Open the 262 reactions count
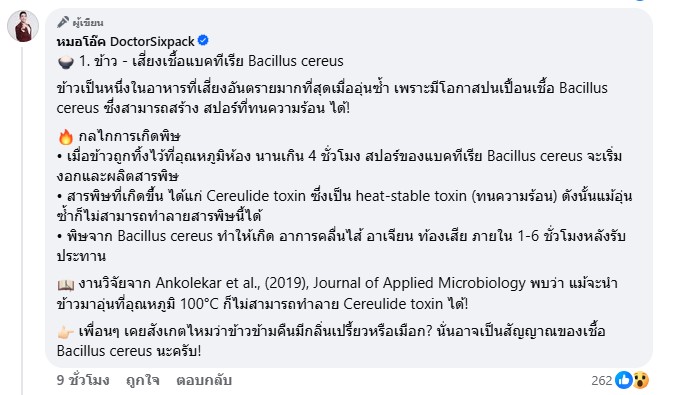This screenshot has height=395, width=688. click(x=602, y=381)
